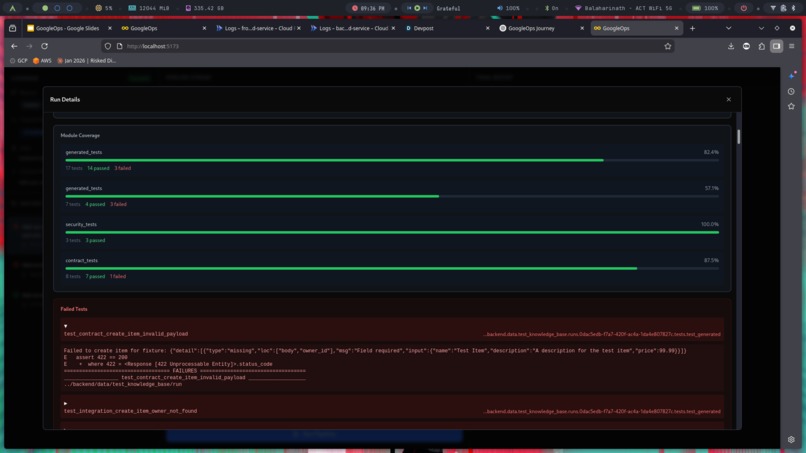Open the Jan 2026 Risked bookmark
This screenshot has width=806, height=453.
[86, 61]
